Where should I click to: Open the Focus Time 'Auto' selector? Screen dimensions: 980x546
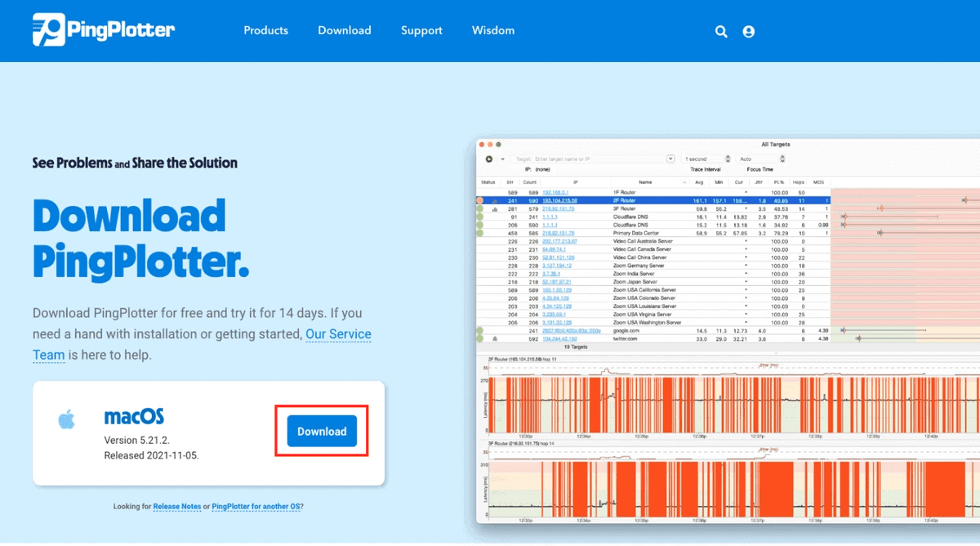[761, 159]
